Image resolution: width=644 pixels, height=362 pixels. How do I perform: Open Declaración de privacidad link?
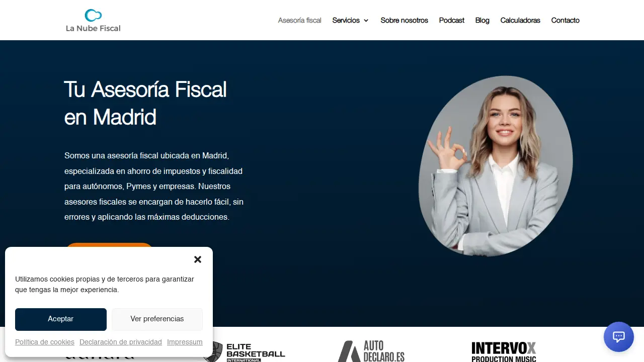coord(121,342)
